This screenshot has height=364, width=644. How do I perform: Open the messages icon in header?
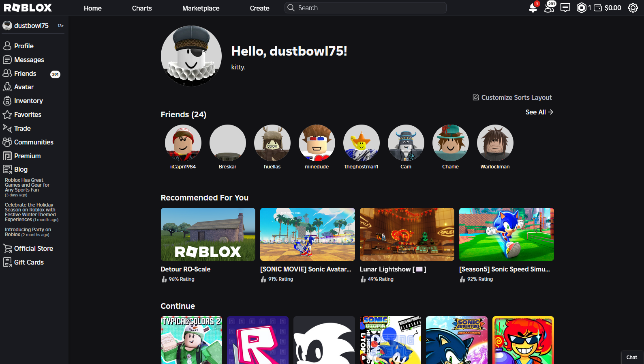tap(565, 8)
